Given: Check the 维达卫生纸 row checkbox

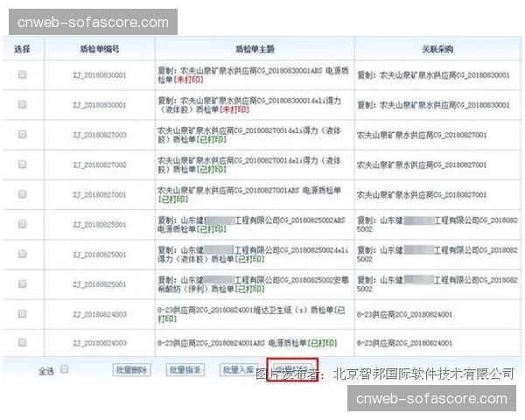Looking at the screenshot, I should coord(23,313).
